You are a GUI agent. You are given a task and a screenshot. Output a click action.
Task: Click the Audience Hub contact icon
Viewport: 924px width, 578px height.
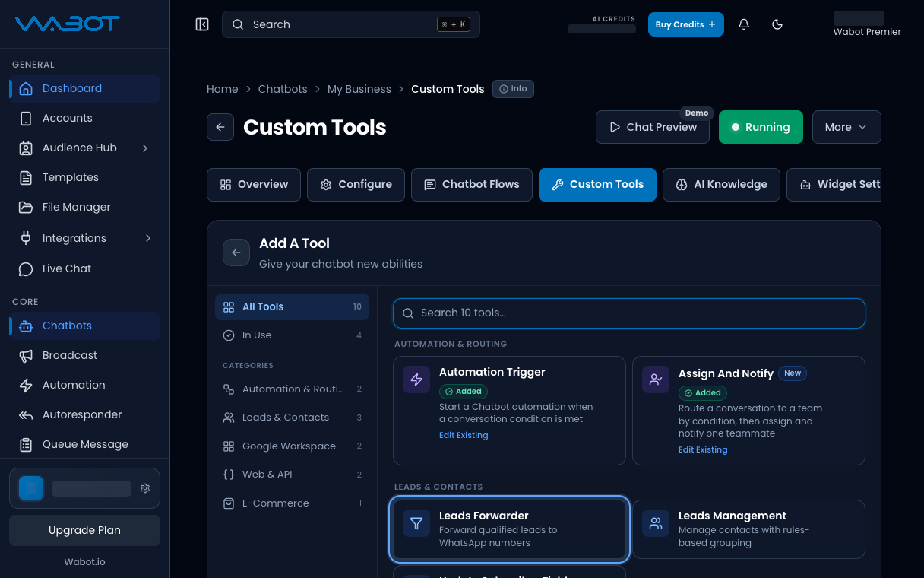click(x=26, y=148)
